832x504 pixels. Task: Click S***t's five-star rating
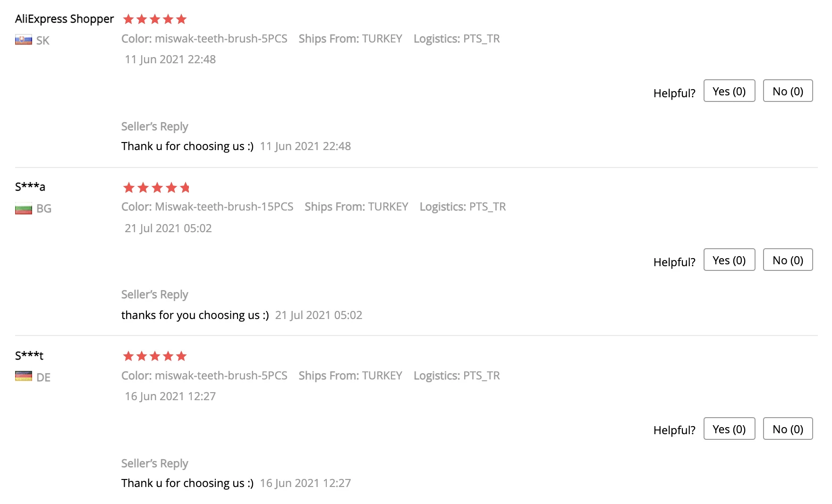pos(154,356)
